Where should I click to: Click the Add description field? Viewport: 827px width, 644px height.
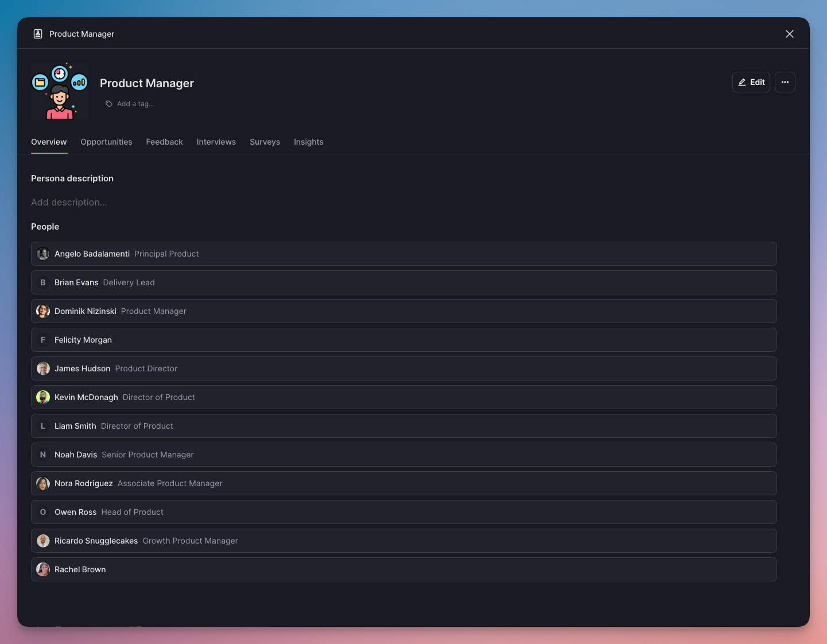(x=69, y=202)
